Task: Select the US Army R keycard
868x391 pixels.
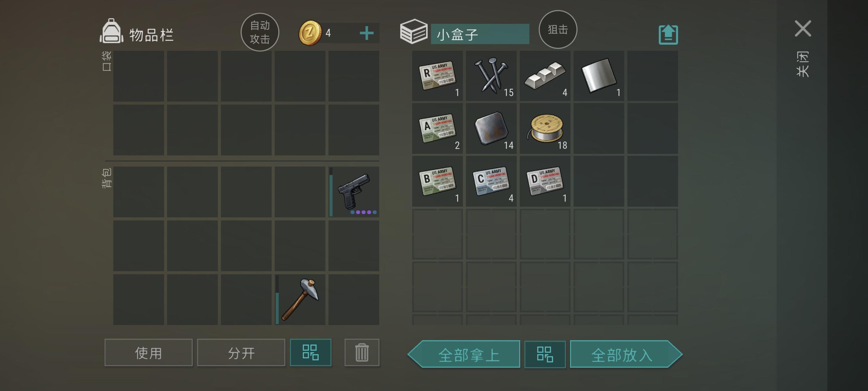Action: point(437,76)
